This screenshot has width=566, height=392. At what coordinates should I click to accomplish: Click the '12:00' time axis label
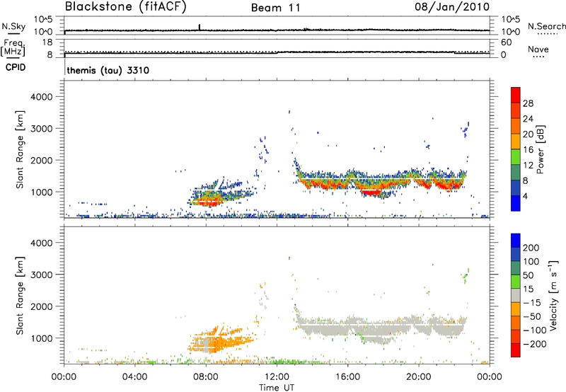tap(277, 377)
